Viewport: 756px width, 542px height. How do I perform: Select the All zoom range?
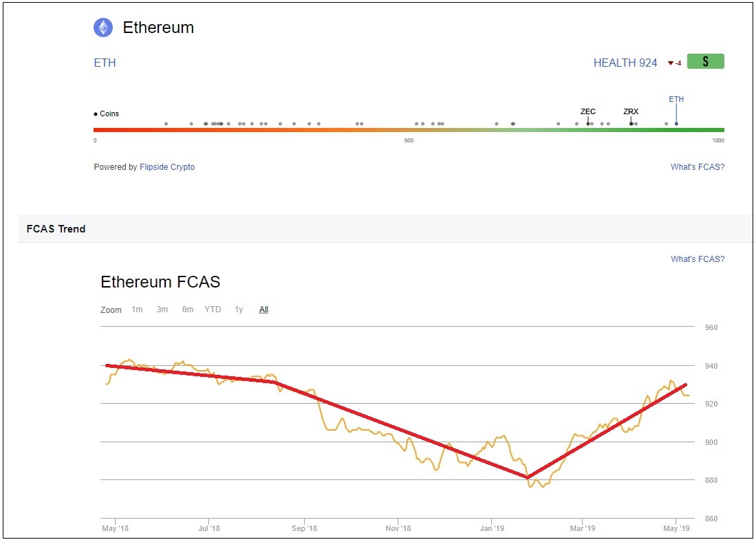263,310
